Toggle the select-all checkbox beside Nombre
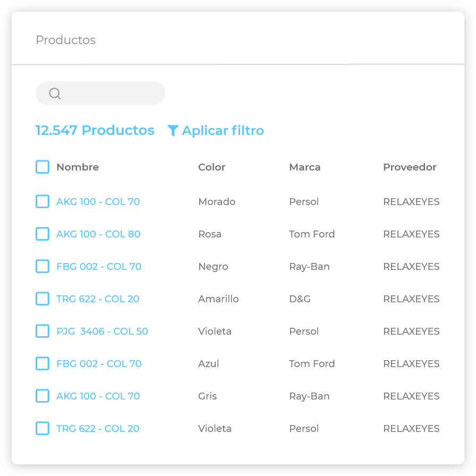The height and width of the screenshot is (476, 476). click(42, 167)
